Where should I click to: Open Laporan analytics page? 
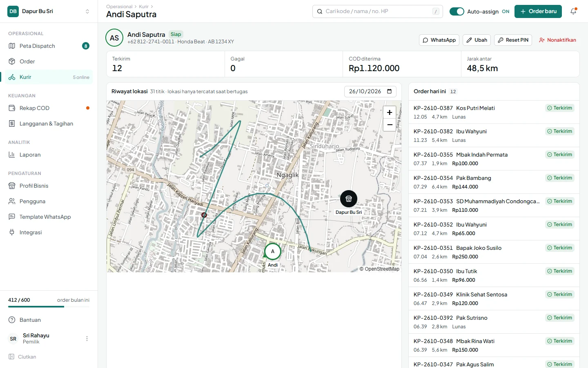click(49, 155)
